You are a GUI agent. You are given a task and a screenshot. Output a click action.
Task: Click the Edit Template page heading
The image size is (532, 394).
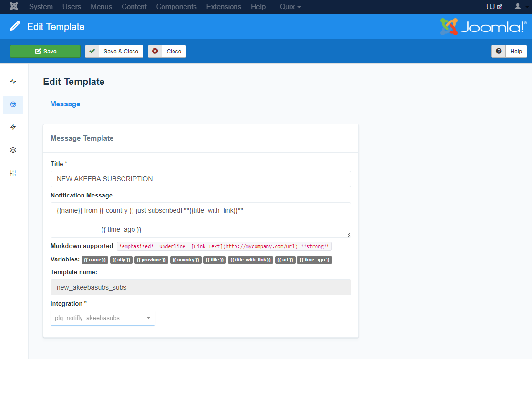(74, 82)
